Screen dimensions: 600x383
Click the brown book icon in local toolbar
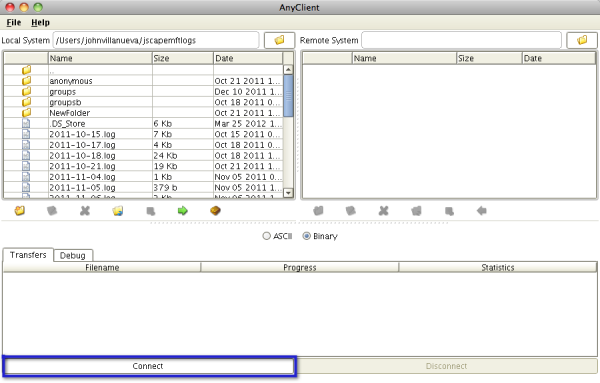point(215,210)
